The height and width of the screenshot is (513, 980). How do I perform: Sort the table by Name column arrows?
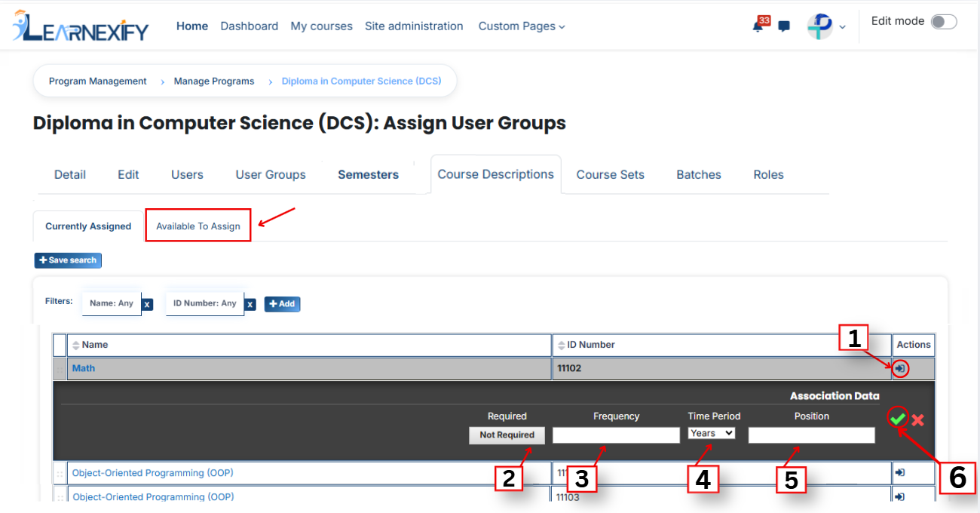(x=75, y=346)
